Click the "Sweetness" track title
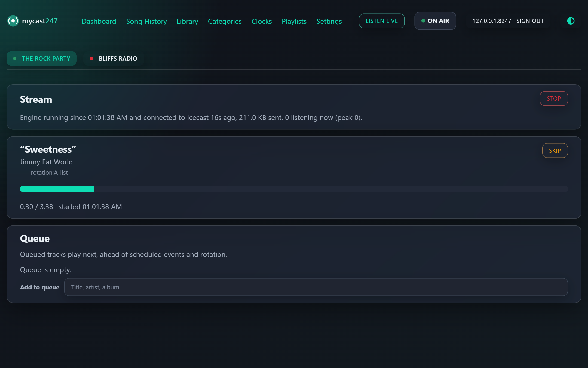 point(48,149)
